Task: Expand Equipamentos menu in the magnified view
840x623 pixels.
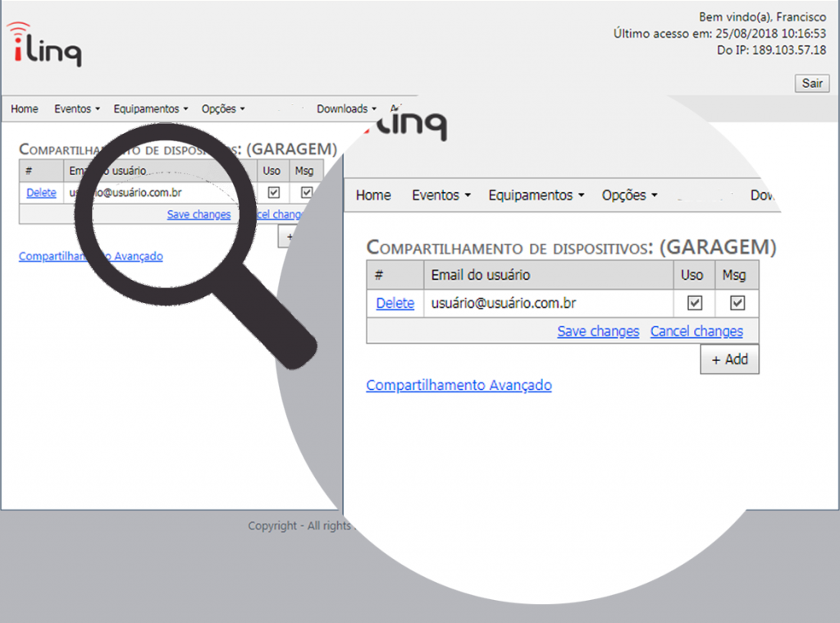Action: tap(536, 195)
